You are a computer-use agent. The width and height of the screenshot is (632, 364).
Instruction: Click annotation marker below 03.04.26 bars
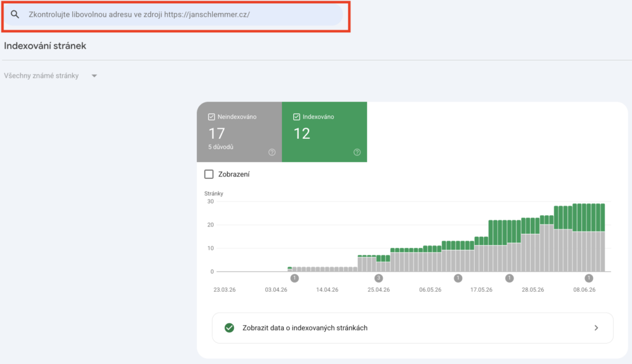click(x=294, y=278)
